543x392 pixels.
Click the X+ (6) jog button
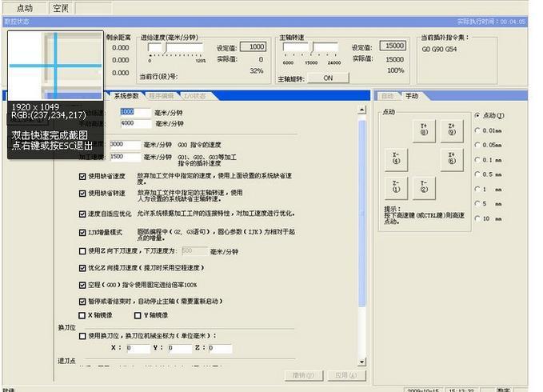452,159
